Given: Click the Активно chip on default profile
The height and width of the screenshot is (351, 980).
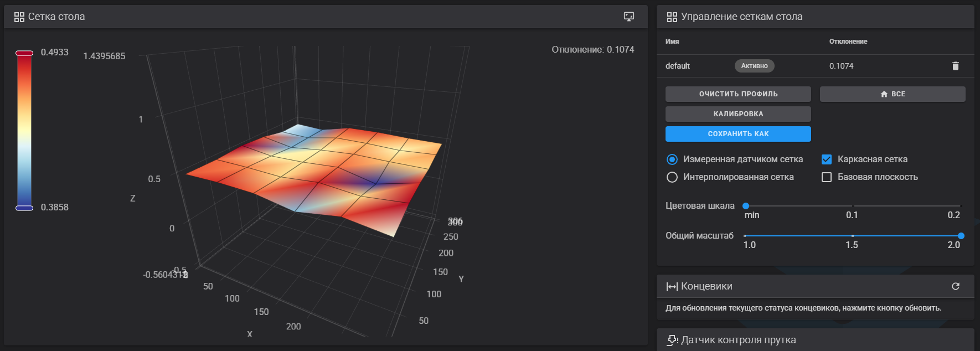Looking at the screenshot, I should tap(754, 66).
